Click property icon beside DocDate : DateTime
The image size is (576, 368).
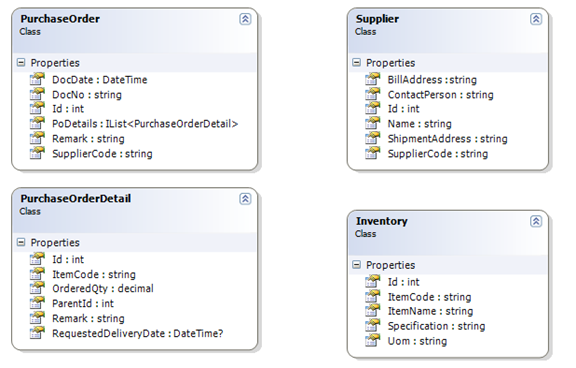click(x=37, y=79)
